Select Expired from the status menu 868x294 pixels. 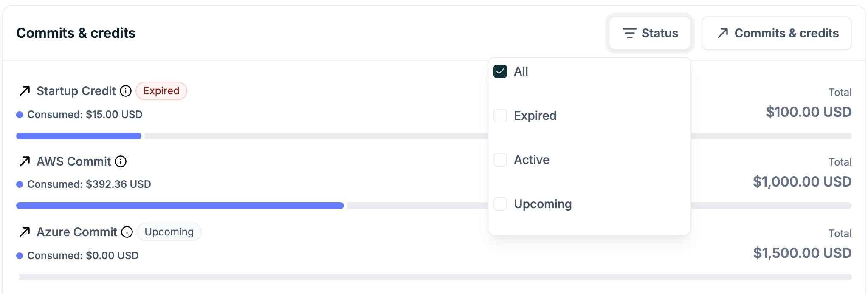click(x=535, y=116)
